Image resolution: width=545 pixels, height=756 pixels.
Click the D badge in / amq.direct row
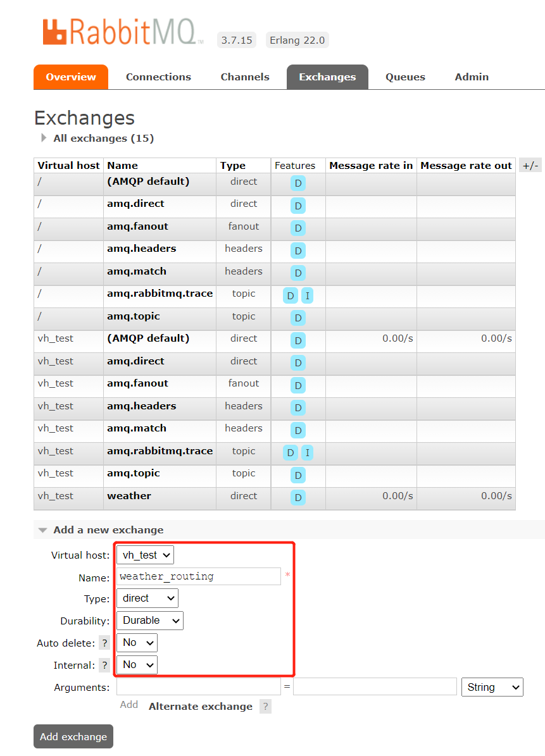298,206
